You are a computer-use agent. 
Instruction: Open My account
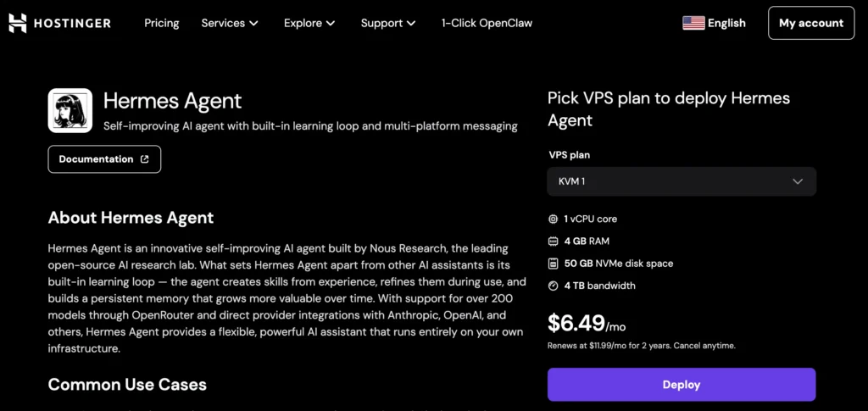[811, 23]
